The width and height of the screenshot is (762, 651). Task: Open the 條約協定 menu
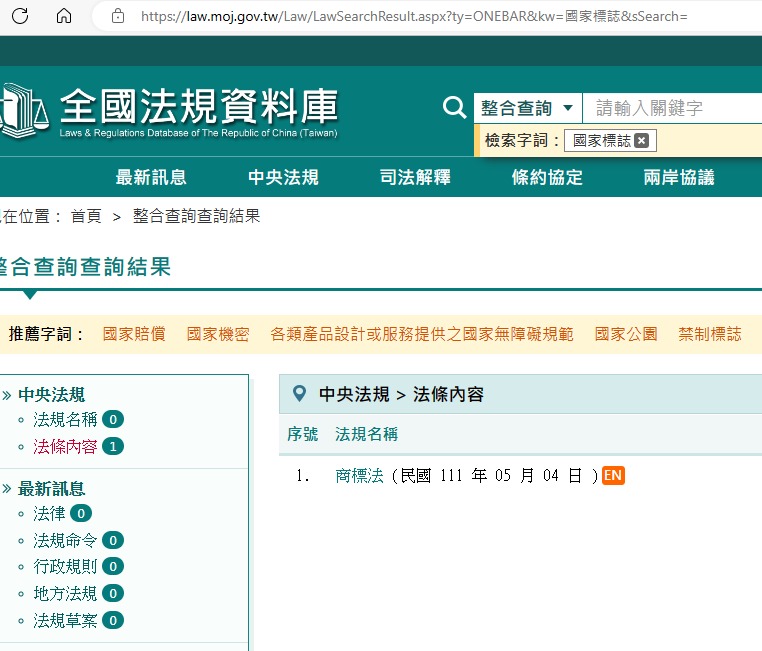click(547, 178)
